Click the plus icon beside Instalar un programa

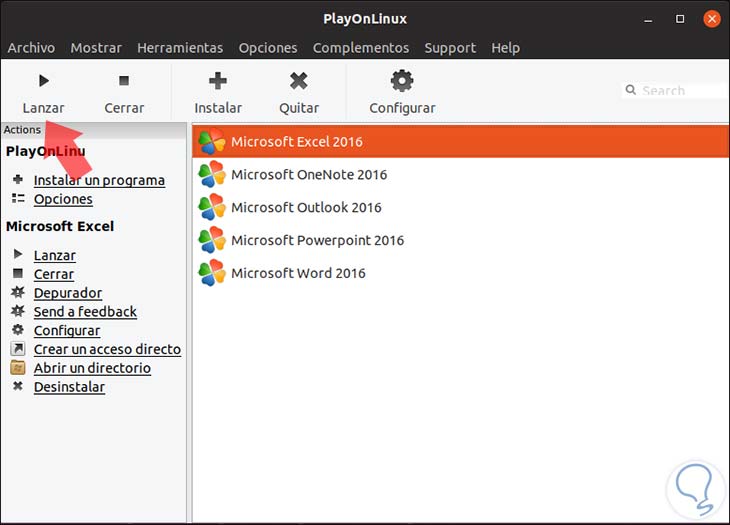(x=18, y=179)
